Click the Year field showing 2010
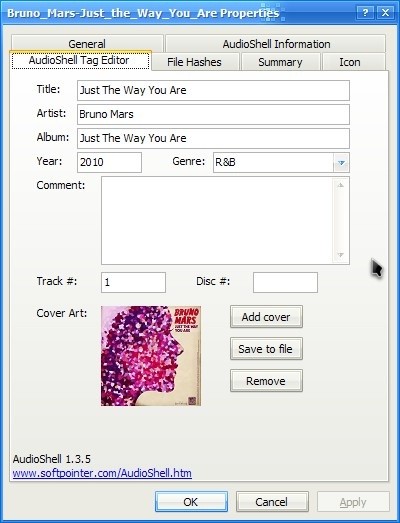400x523 pixels. point(109,162)
